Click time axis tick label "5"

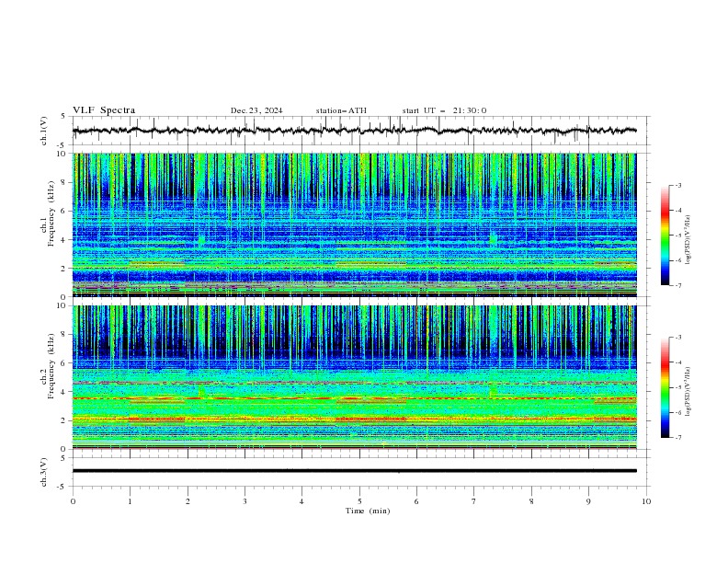coord(359,501)
